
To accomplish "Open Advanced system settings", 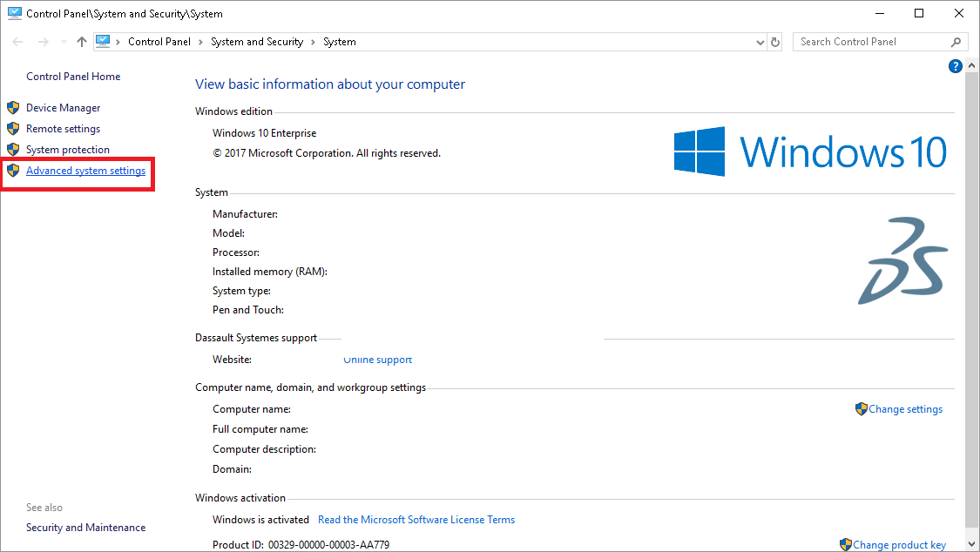I will pyautogui.click(x=85, y=171).
